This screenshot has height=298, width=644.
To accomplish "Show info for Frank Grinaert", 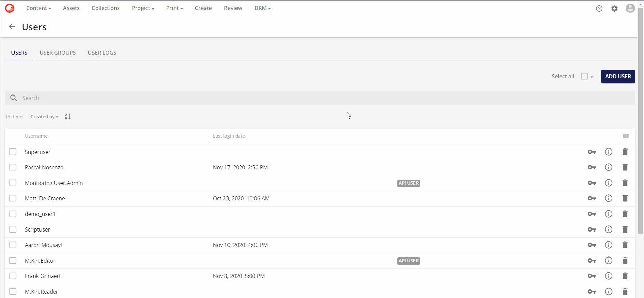I will click(x=609, y=276).
